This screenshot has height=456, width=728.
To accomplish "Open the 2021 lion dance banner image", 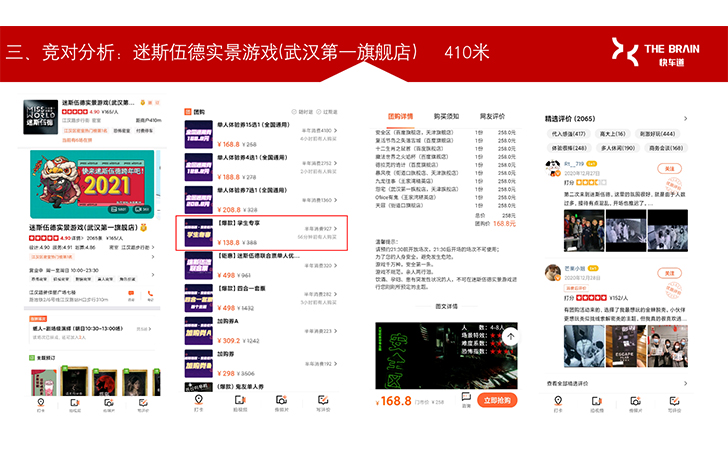I will (92, 184).
